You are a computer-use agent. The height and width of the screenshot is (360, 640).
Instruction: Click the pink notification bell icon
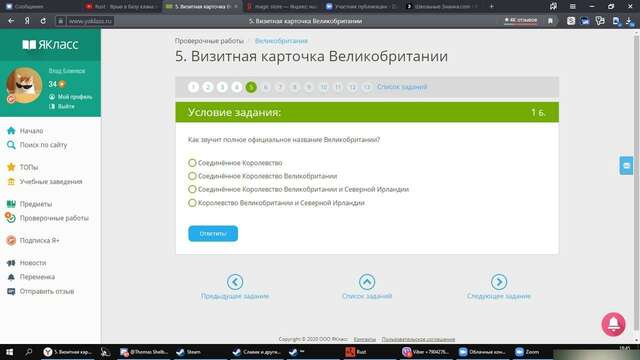[x=613, y=324]
